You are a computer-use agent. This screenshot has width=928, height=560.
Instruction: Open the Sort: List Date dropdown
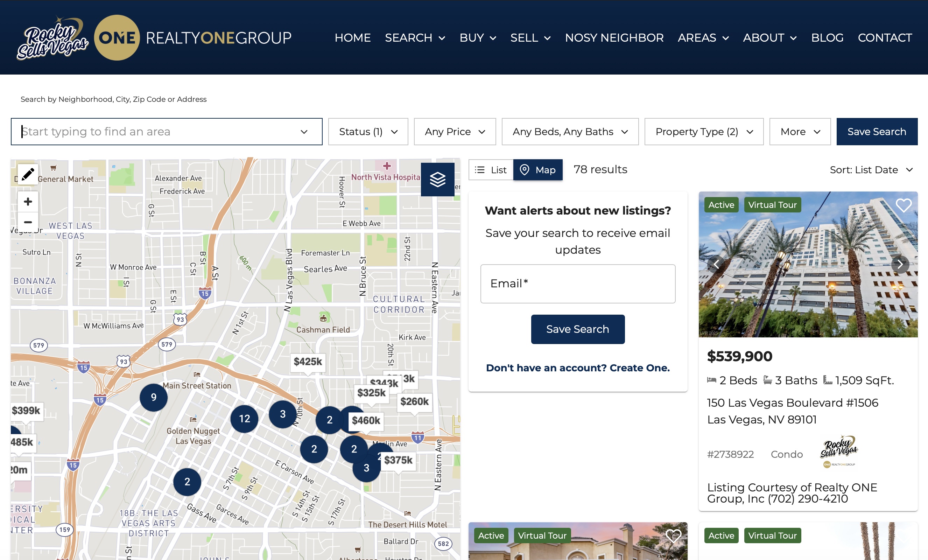tap(871, 170)
